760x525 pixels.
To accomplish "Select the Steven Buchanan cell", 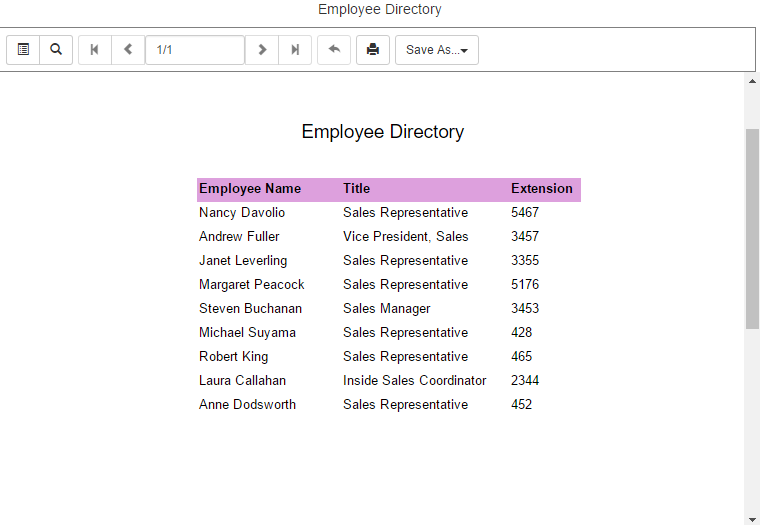I will pos(250,308).
